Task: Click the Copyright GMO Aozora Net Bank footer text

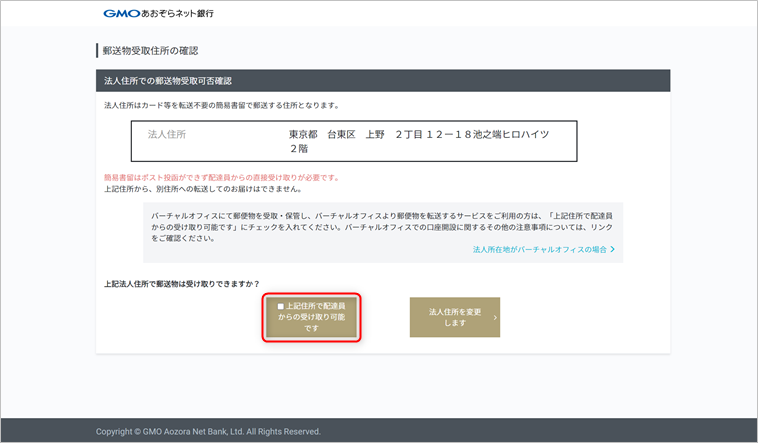Action: coord(208,431)
